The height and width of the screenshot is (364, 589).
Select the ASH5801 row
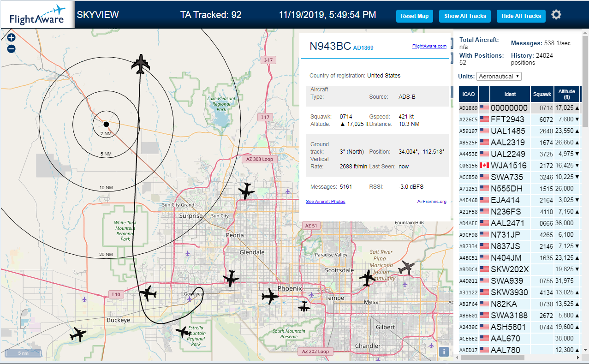tap(519, 327)
